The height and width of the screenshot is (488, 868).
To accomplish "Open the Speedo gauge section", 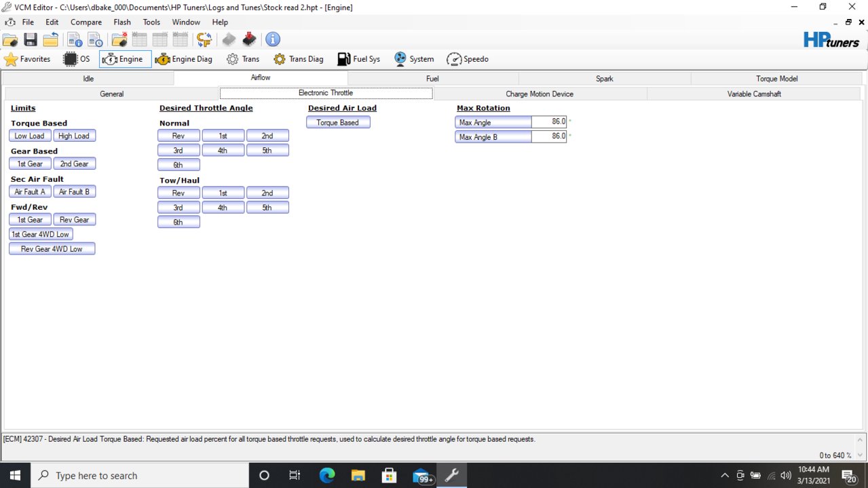I will click(468, 59).
